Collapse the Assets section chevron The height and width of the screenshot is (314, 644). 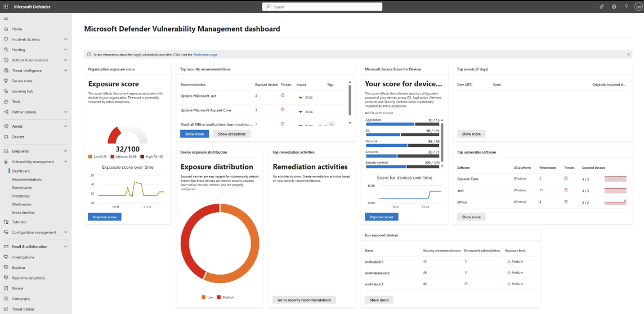pyautogui.click(x=66, y=127)
